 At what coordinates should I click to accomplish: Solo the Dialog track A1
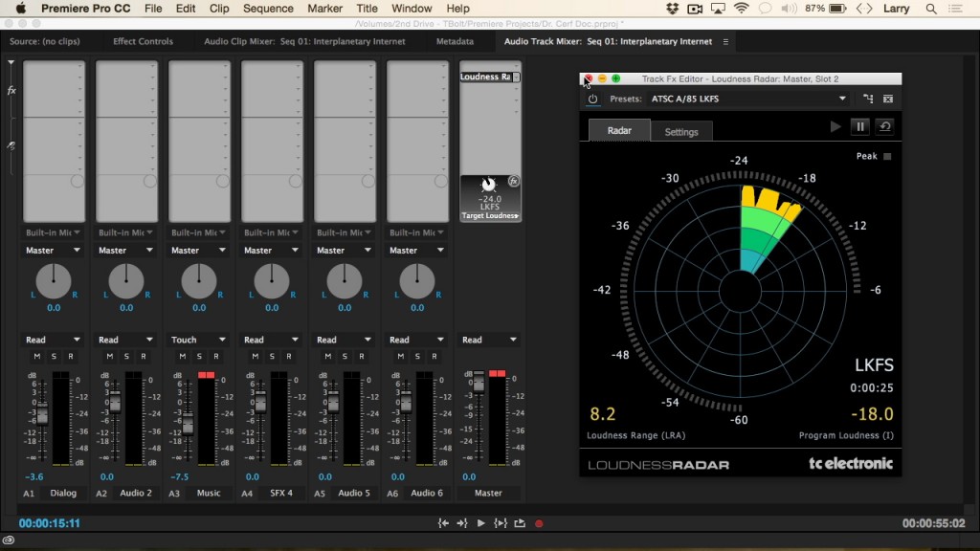(54, 356)
